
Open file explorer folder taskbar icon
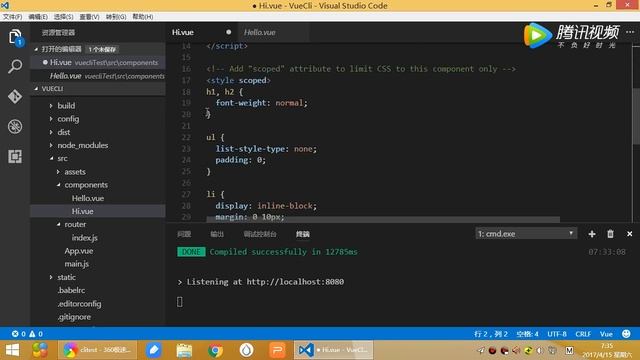184,350
